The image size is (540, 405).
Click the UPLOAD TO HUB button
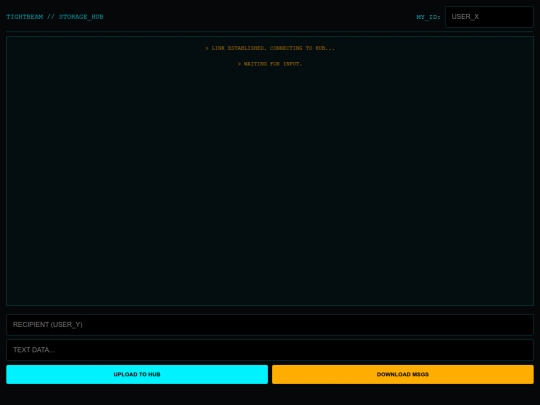click(x=137, y=374)
